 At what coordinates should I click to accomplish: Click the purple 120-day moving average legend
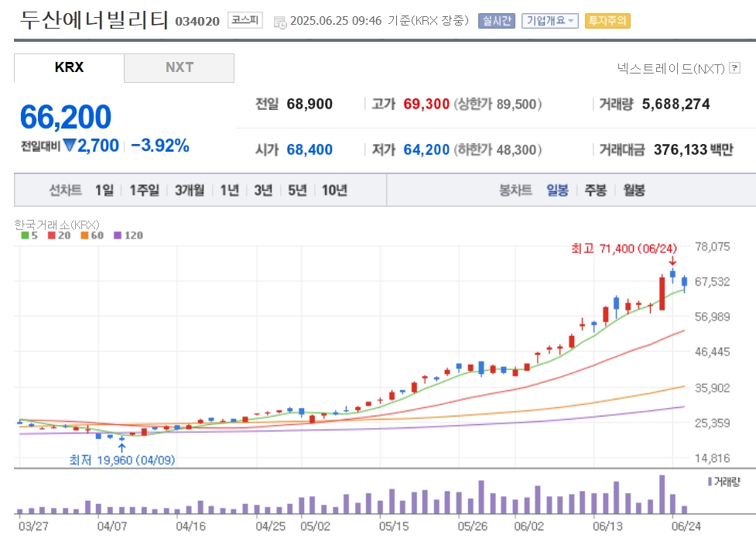[x=128, y=235]
